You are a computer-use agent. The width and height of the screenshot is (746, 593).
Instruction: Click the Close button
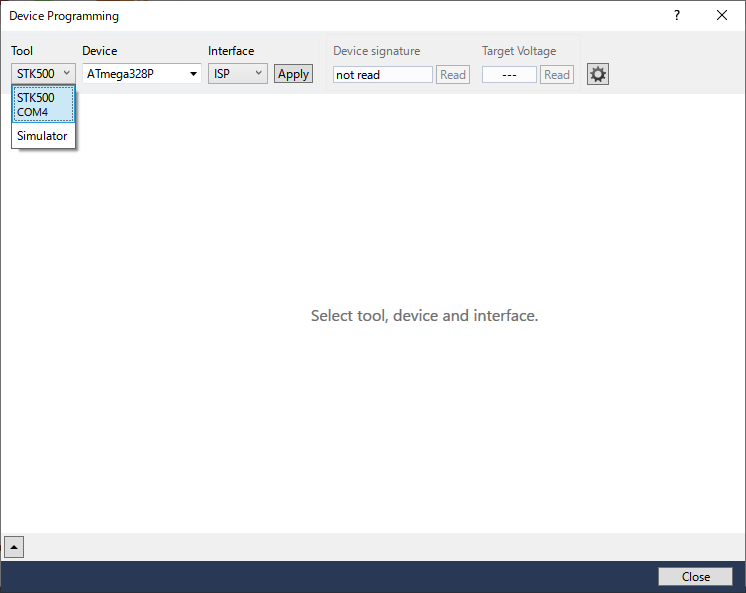[696, 577]
